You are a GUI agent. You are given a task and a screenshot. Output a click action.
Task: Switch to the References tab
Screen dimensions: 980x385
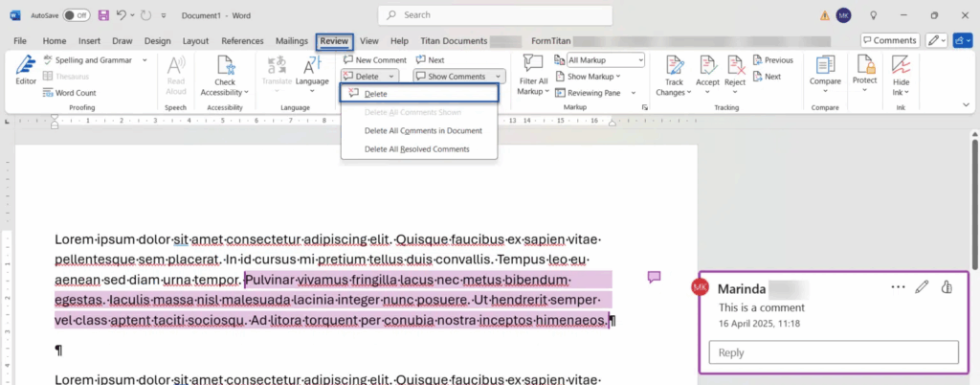coord(242,41)
